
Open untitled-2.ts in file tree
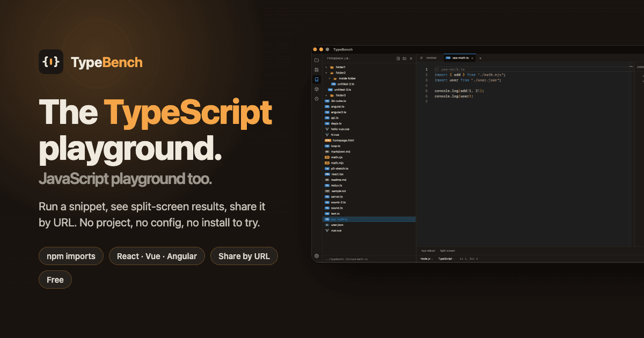coord(342,84)
